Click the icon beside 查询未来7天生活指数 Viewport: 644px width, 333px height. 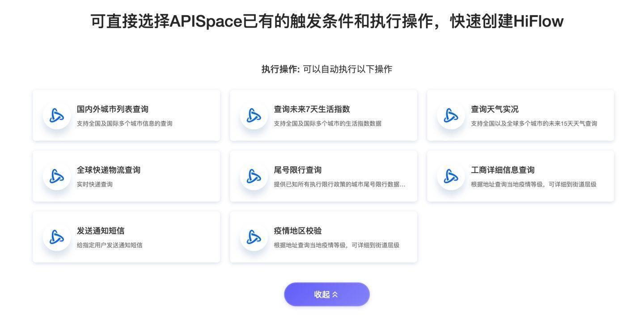click(x=254, y=115)
